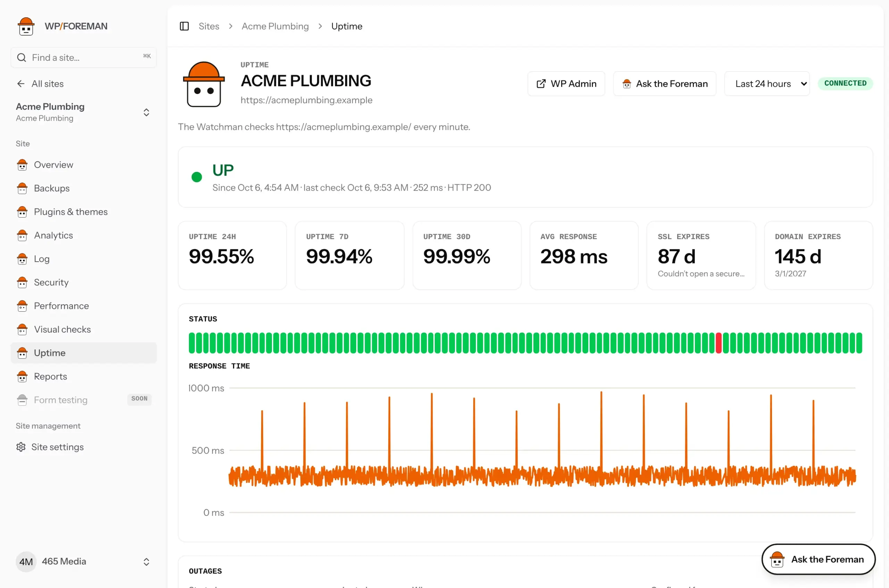Viewport: 889px width, 588px height.
Task: Click the Sites breadcrumb
Action: (209, 26)
